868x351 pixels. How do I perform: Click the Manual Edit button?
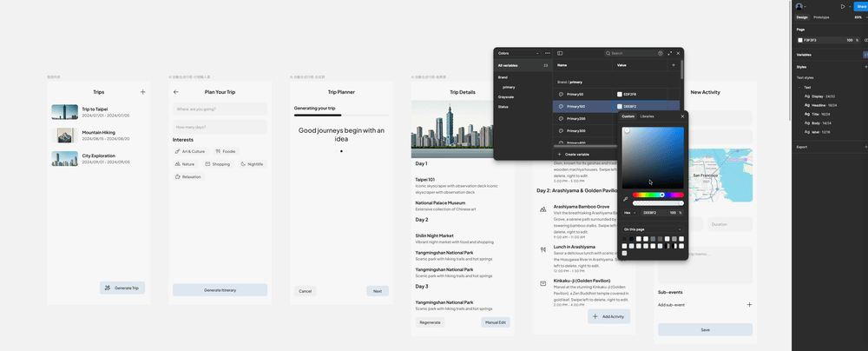[x=496, y=322]
